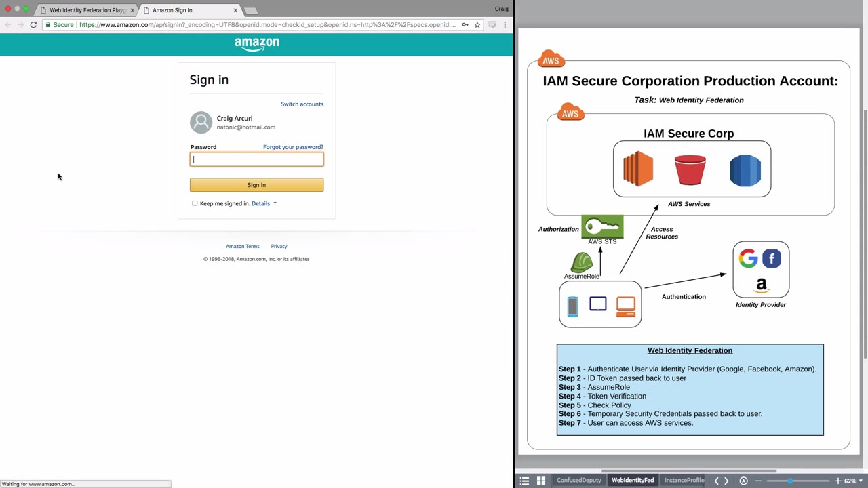Screen dimensions: 868x488
Task: Open the Amazon Terms link
Action: [243, 247]
